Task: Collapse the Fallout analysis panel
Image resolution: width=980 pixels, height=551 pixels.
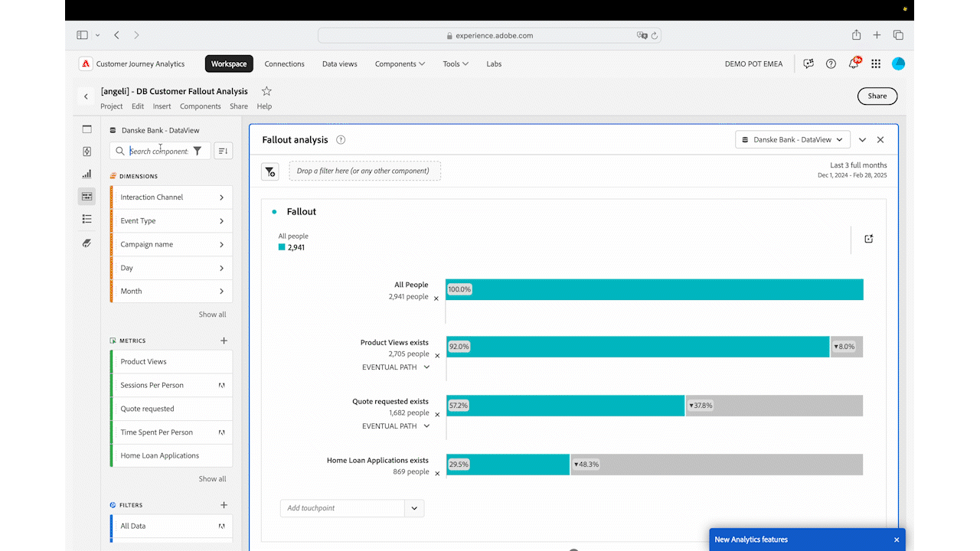Action: (862, 140)
